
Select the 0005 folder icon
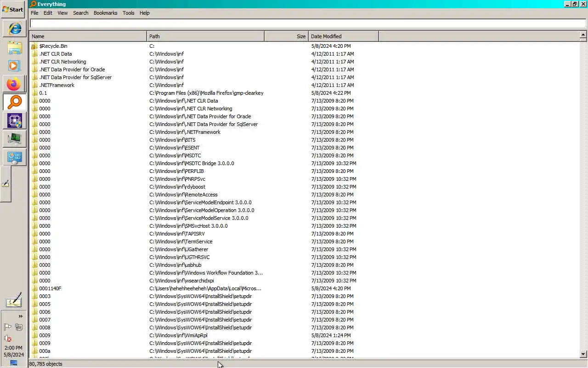coord(34,304)
